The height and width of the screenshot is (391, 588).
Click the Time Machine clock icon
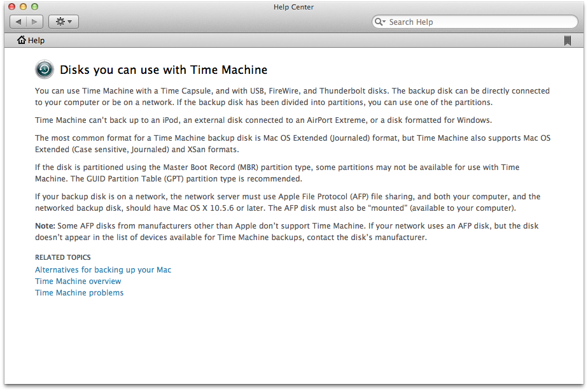pyautogui.click(x=45, y=69)
